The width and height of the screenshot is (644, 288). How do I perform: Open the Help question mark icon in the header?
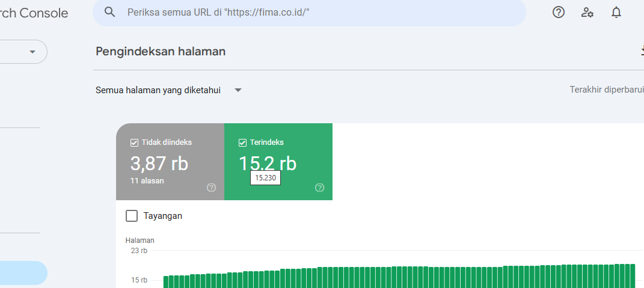click(x=559, y=12)
